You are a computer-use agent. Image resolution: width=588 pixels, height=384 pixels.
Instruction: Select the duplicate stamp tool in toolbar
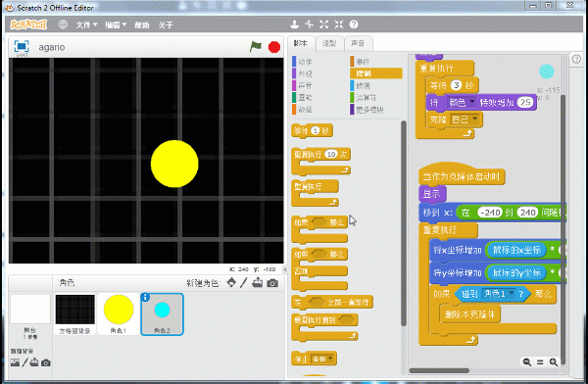click(x=294, y=24)
